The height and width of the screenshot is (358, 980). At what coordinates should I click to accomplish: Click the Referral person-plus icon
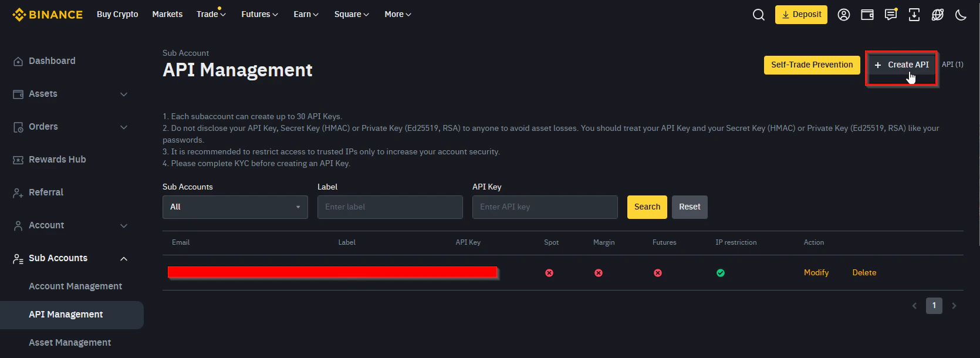(18, 192)
